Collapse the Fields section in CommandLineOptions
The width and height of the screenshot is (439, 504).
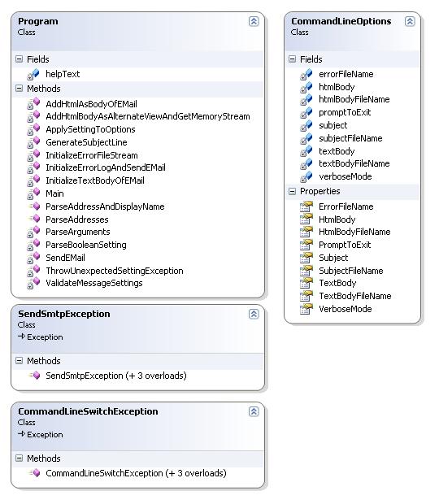(x=292, y=59)
